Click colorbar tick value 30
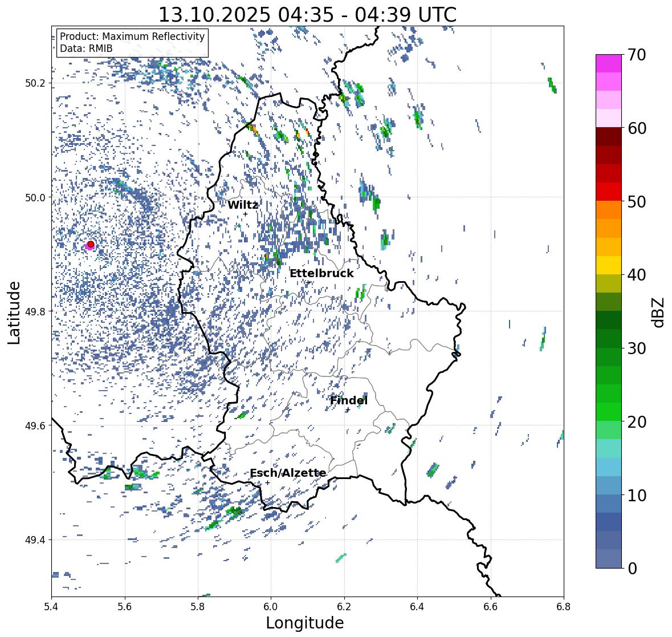Viewport: 672px width, 637px height. pyautogui.click(x=637, y=348)
